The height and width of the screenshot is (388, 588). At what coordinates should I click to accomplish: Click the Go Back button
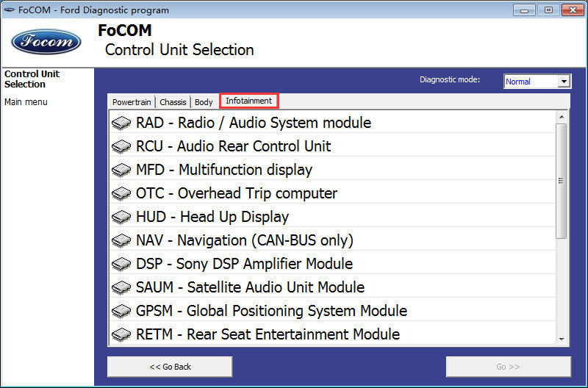point(170,367)
